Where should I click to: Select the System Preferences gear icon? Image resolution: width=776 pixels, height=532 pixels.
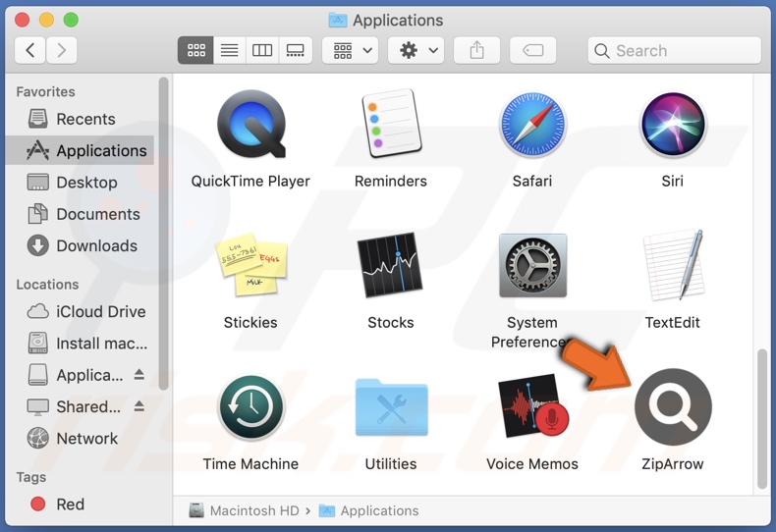(532, 265)
